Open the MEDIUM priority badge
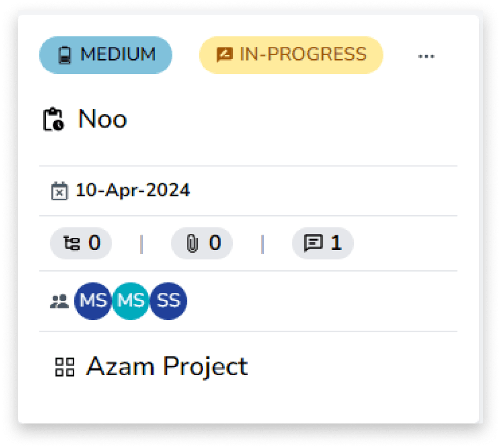This screenshot has width=500, height=448. click(106, 55)
